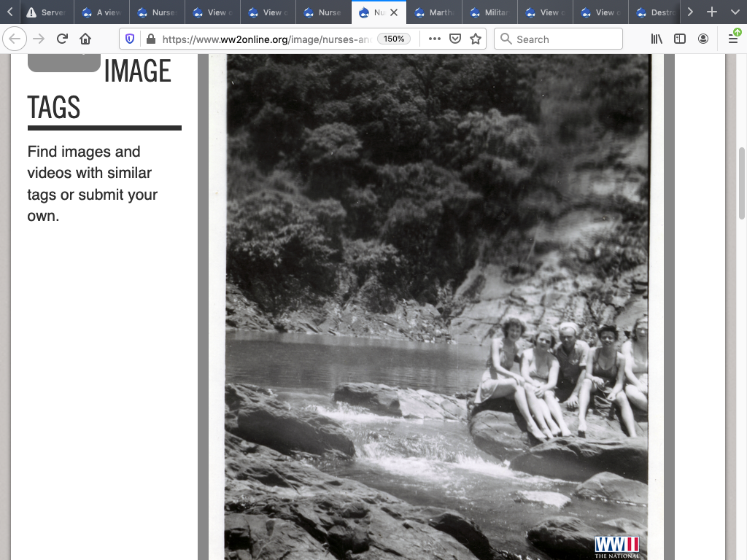Switch to the Server tab with warning
The height and width of the screenshot is (560, 747).
pos(46,12)
